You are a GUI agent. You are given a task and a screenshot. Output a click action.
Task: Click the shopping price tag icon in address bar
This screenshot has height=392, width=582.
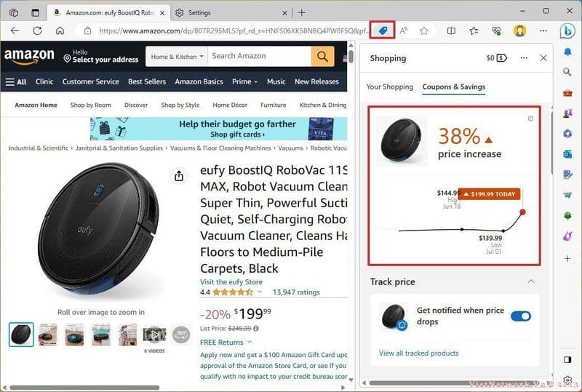click(383, 31)
